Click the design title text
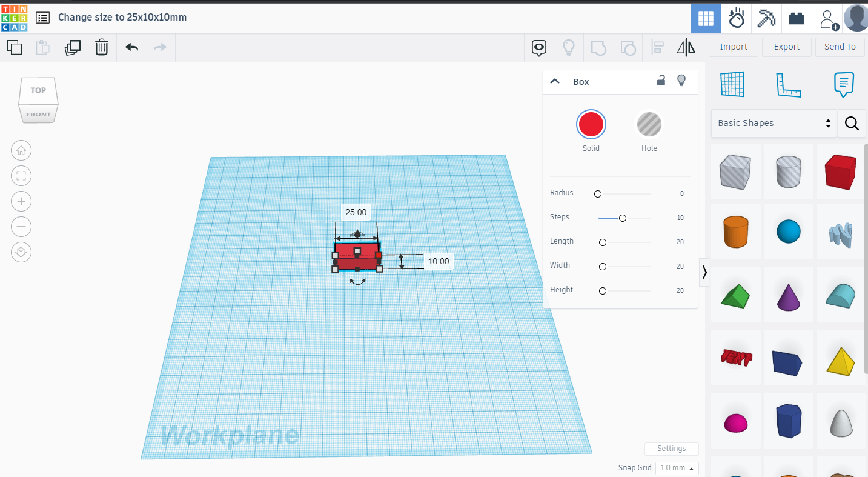This screenshot has width=868, height=477. tap(122, 18)
